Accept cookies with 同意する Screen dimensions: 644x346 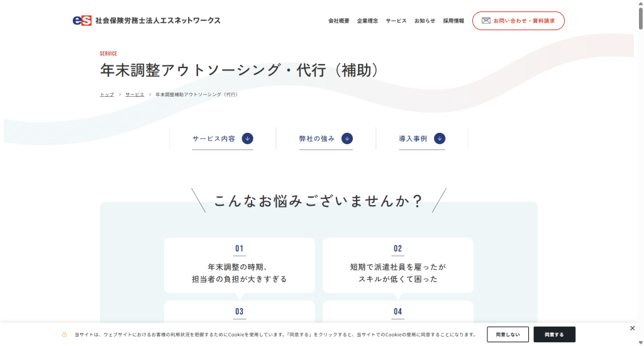(555, 335)
